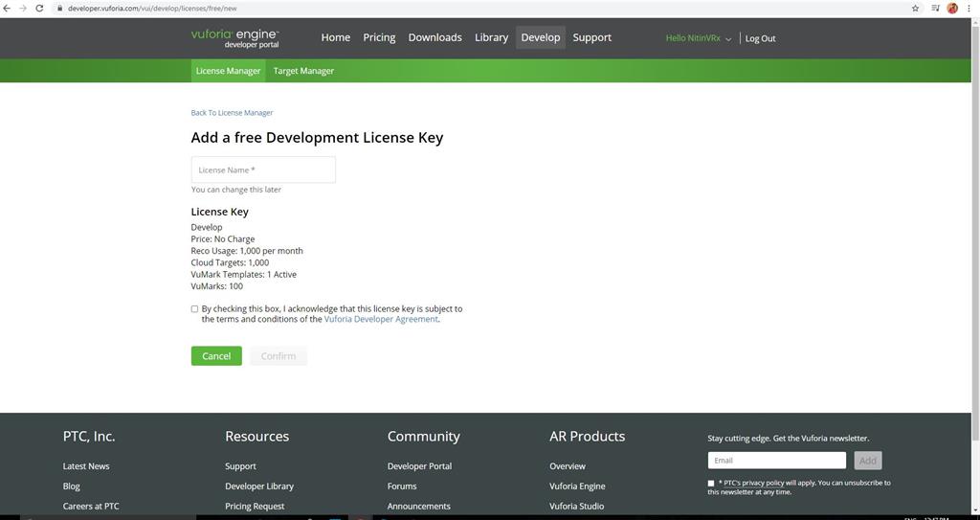The image size is (980, 520).
Task: Open Careers at PTC footer link
Action: tap(91, 507)
